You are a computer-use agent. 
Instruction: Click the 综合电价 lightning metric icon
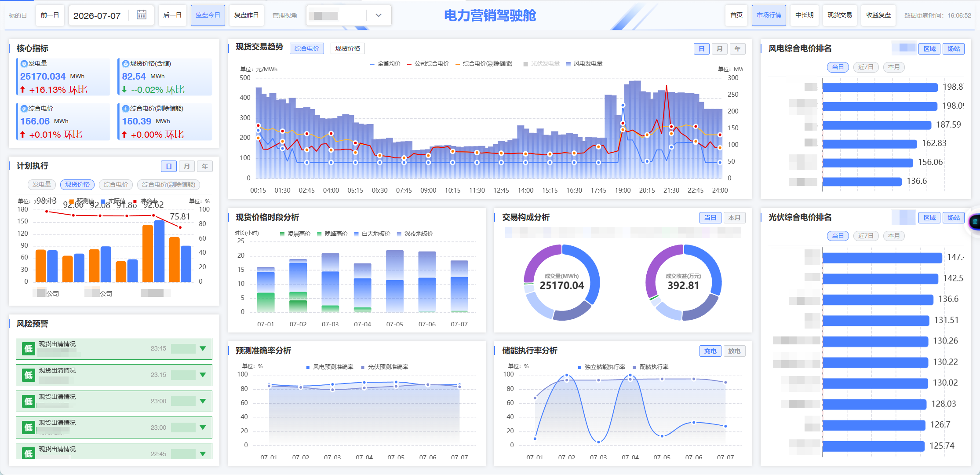(24, 109)
